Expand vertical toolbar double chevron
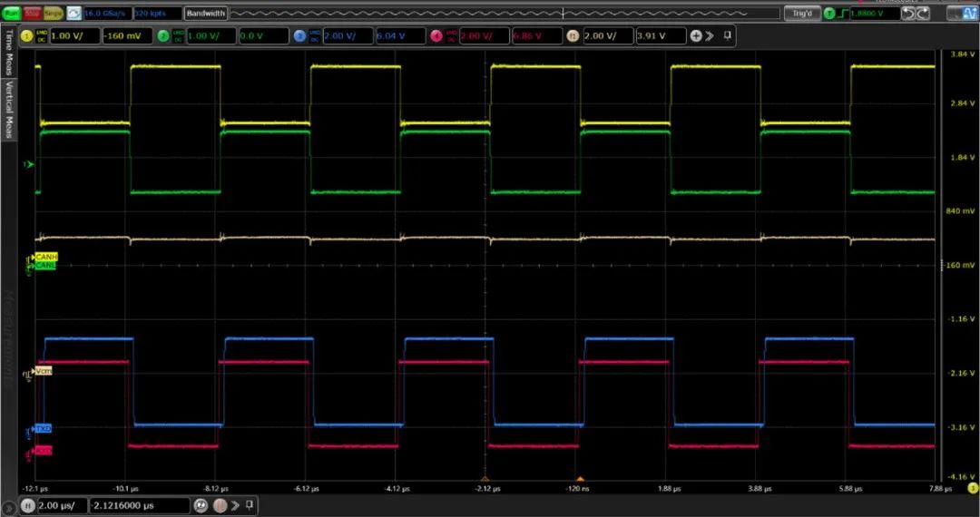The height and width of the screenshot is (517, 980). [710, 36]
